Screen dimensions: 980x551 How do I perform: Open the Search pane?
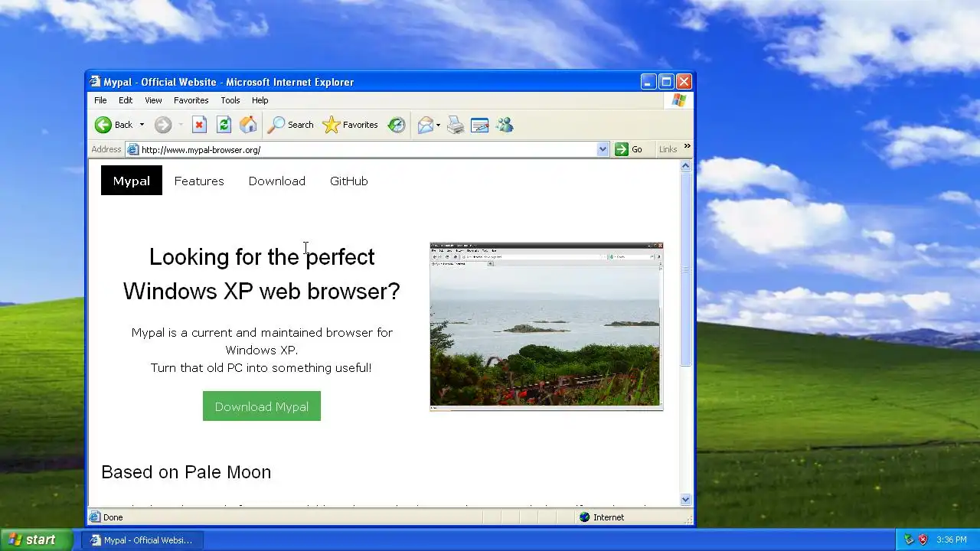[291, 125]
